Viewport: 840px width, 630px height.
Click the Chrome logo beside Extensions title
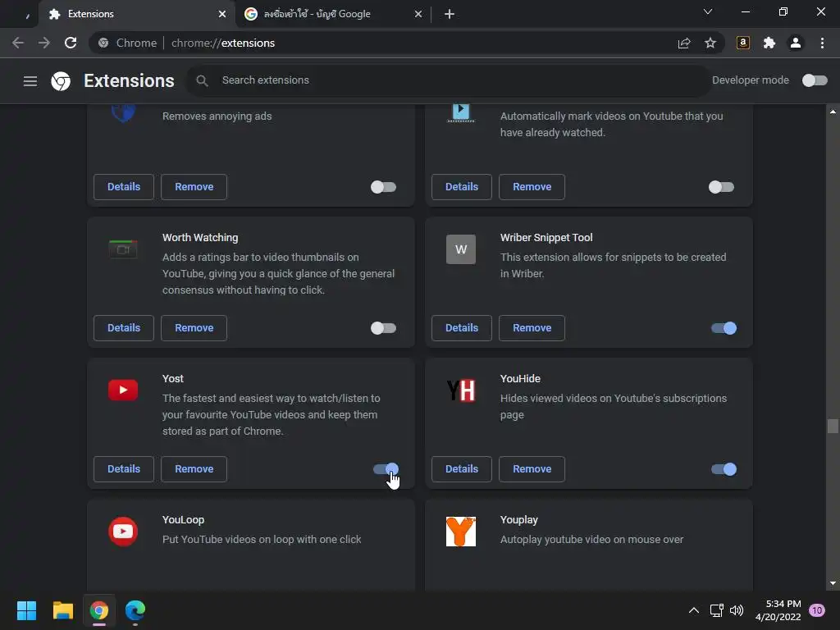click(61, 81)
